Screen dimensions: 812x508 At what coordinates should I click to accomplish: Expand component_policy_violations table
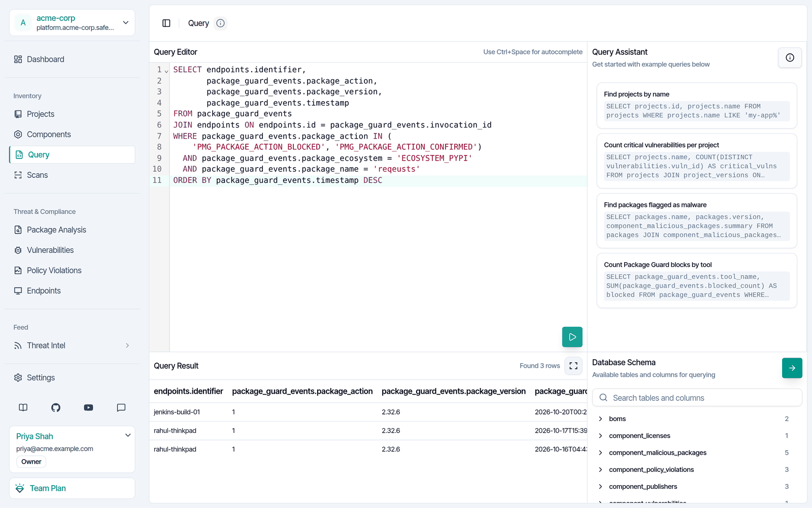tap(600, 470)
